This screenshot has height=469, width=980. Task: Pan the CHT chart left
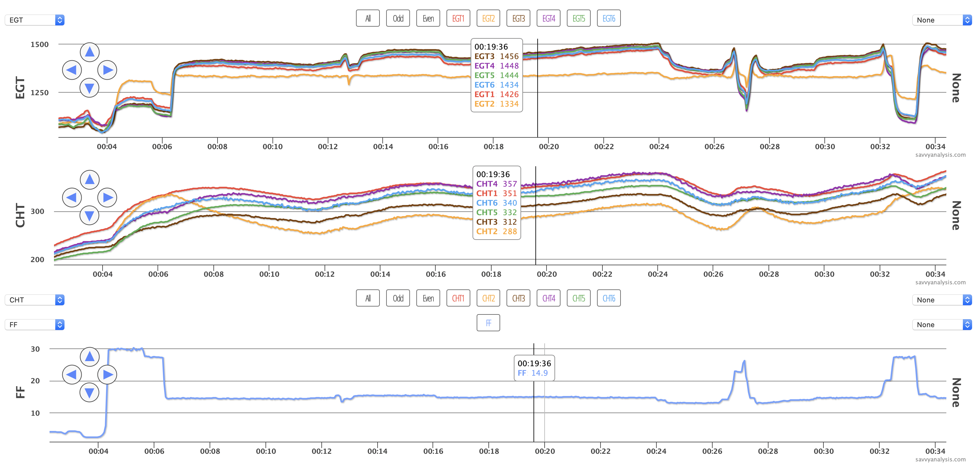tap(71, 197)
